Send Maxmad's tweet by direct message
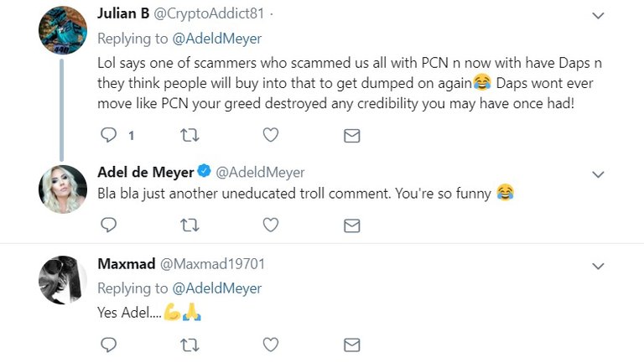 352,345
